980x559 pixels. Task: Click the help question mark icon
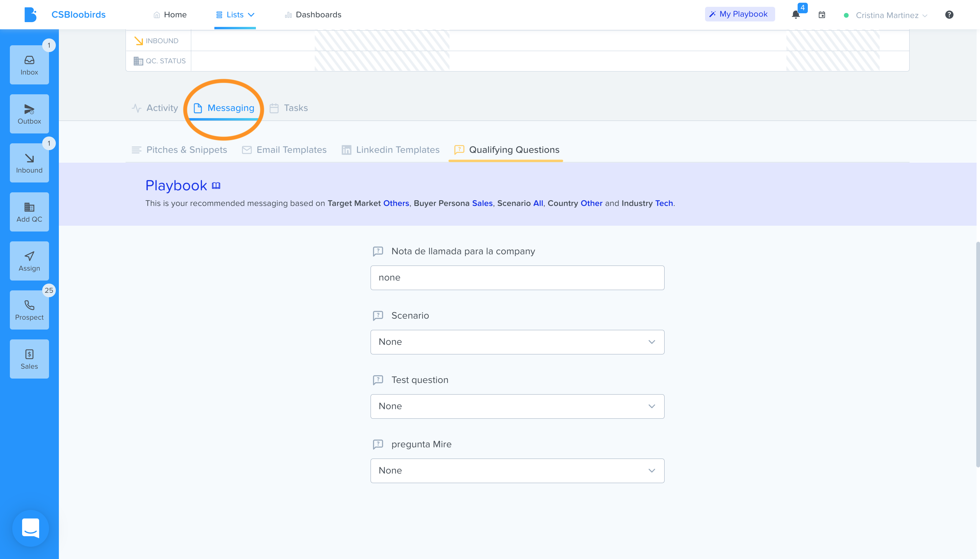949,15
